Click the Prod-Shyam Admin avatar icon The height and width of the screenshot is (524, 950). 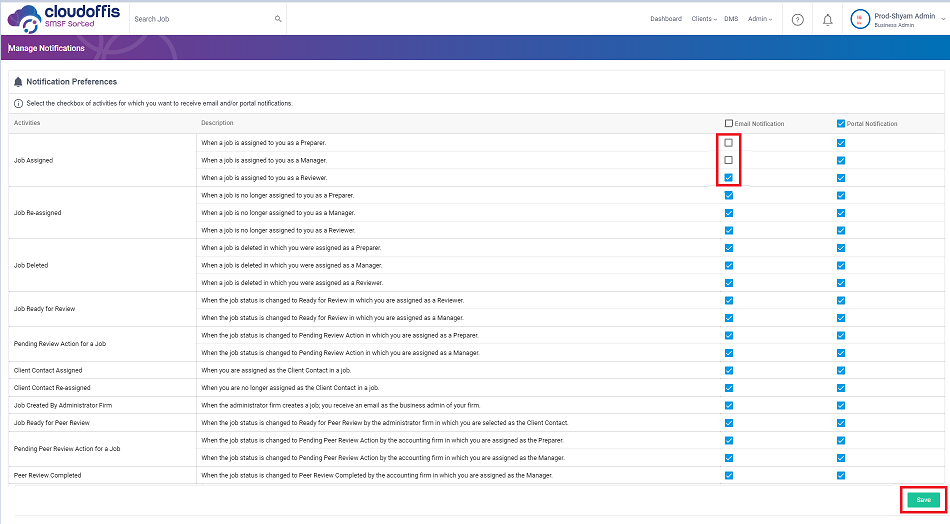(860, 19)
